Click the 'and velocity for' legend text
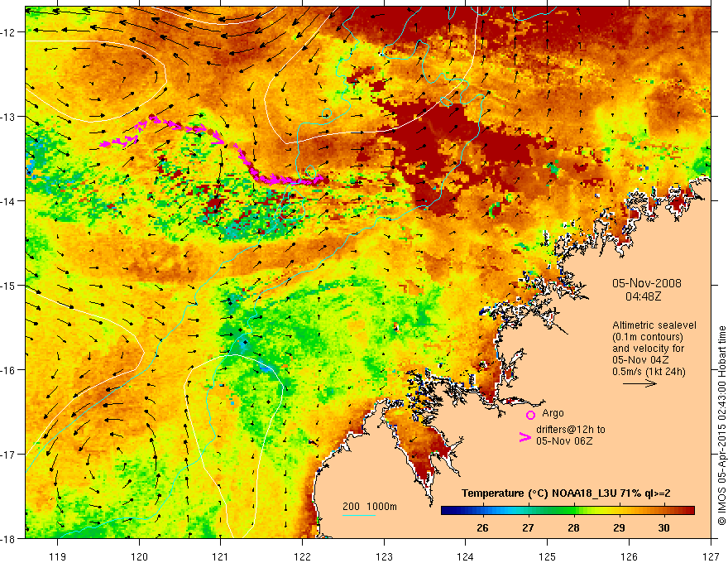Viewport: 728px width, 563px height. click(648, 349)
